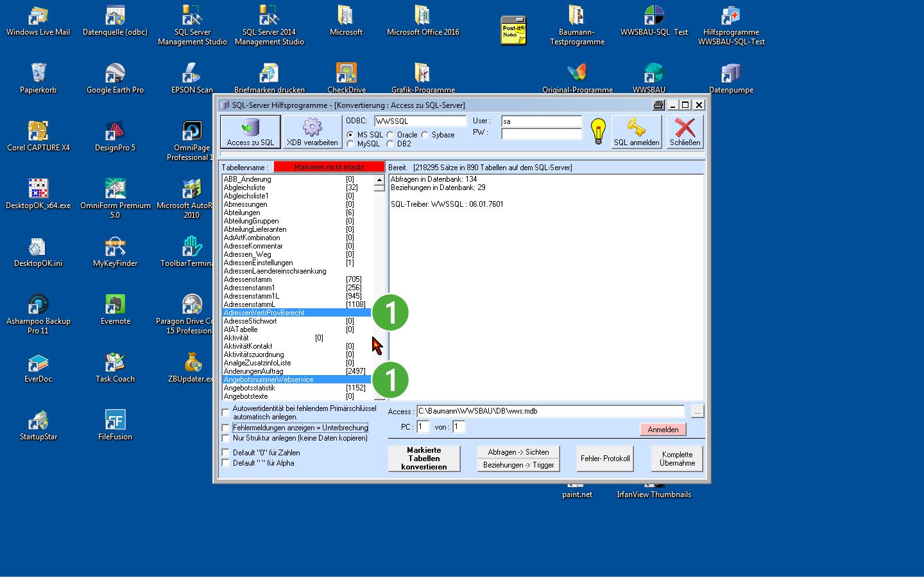Viewport: 924px width, 578px height.
Task: Select Oracle radio button
Action: [x=390, y=135]
